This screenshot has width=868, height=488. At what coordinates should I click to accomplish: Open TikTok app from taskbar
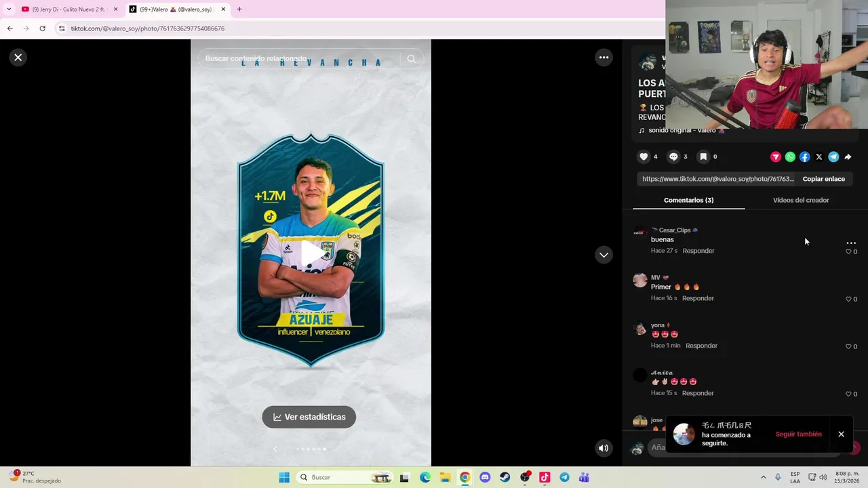pyautogui.click(x=545, y=477)
